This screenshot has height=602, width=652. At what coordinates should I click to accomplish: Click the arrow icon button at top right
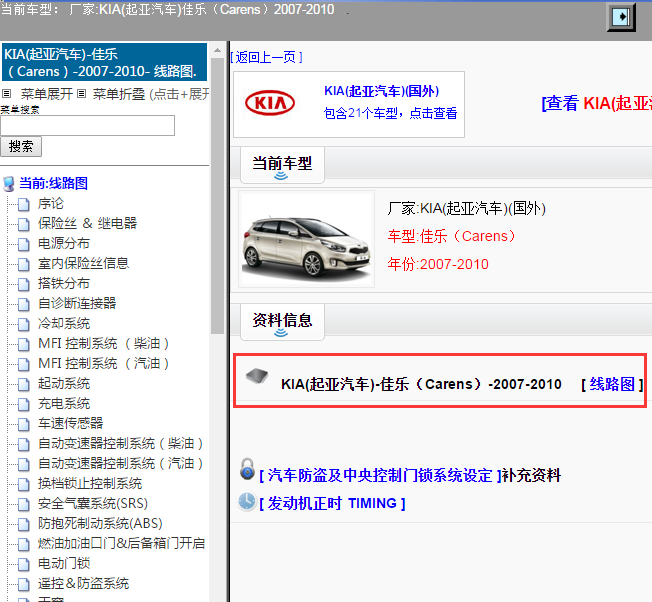point(621,17)
